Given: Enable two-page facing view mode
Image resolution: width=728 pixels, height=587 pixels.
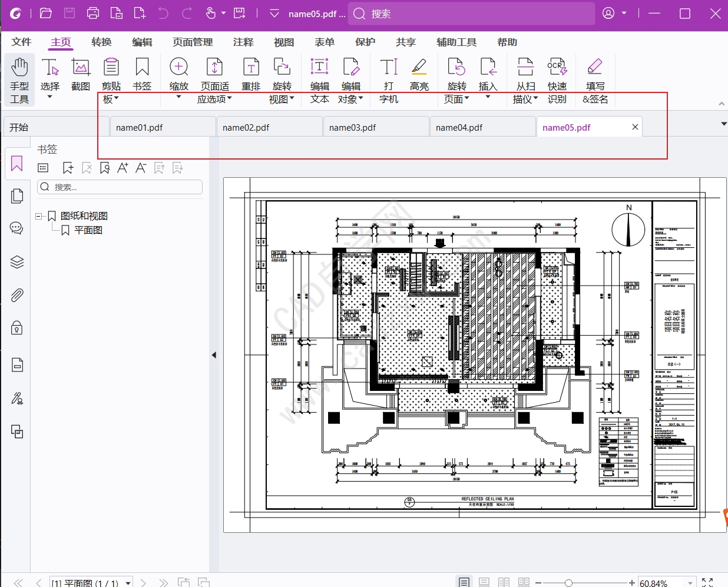Looking at the screenshot, I should click(504, 582).
